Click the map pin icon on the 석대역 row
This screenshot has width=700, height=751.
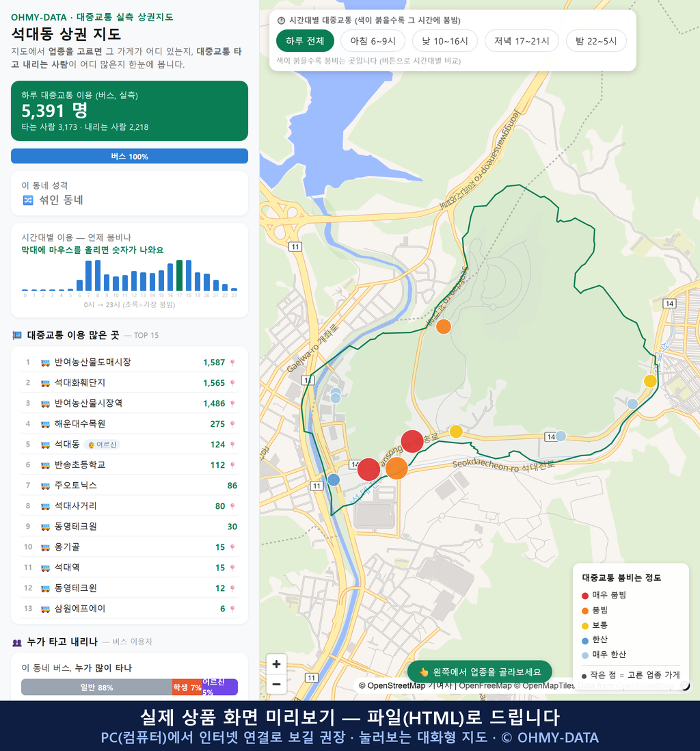pyautogui.click(x=232, y=568)
